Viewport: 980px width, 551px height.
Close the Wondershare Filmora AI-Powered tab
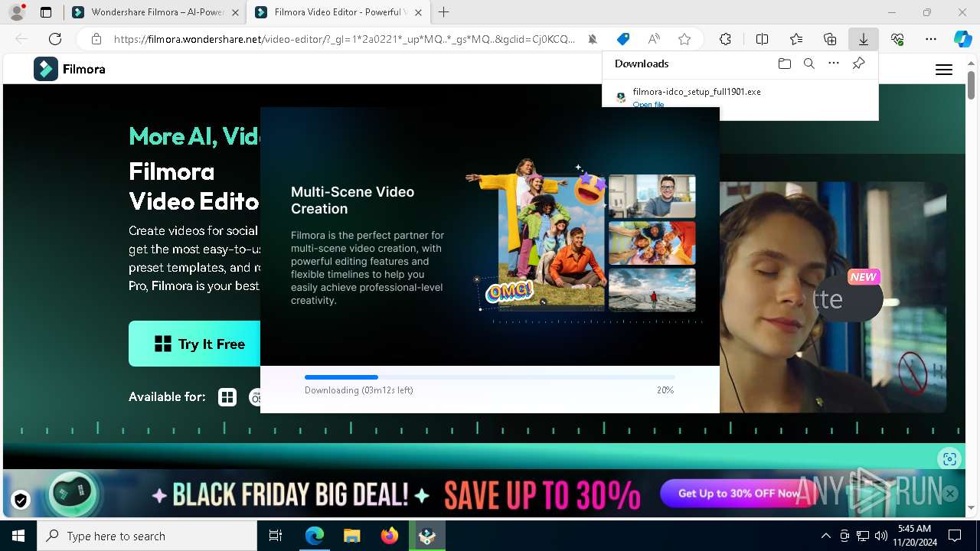pos(234,12)
